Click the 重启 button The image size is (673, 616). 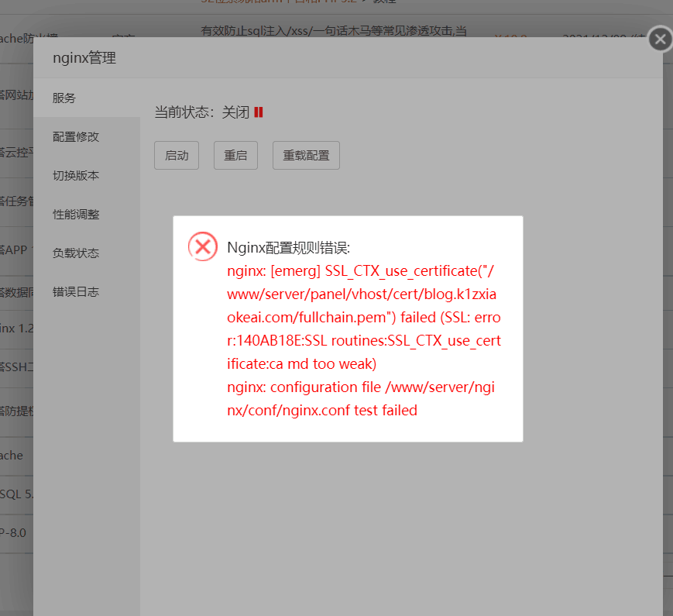[235, 155]
